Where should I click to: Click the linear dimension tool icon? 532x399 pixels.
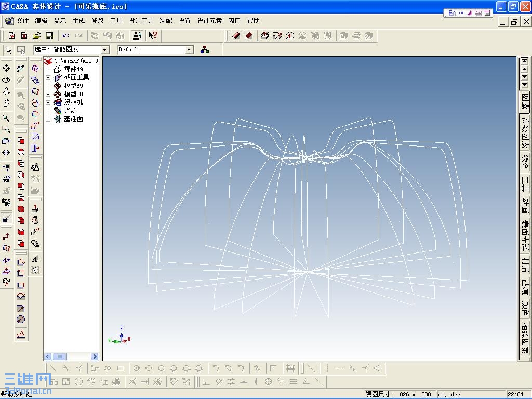pyautogui.click(x=21, y=273)
